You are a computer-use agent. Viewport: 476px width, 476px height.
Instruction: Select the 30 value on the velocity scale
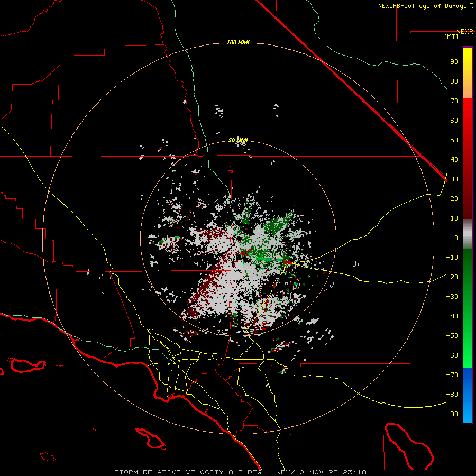454,179
